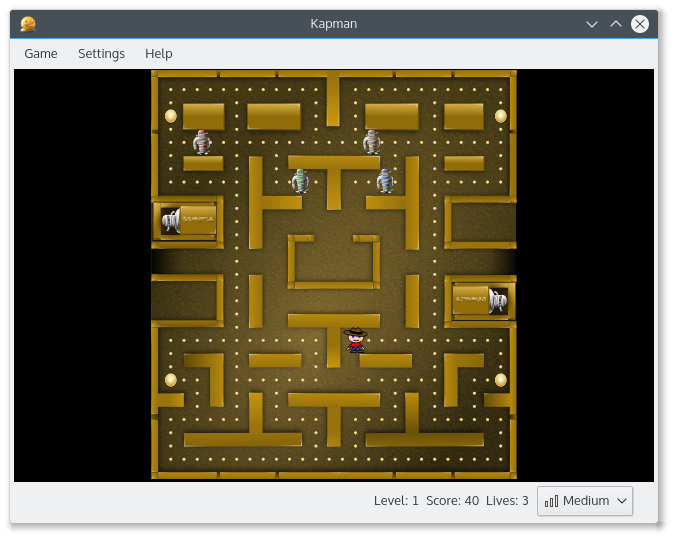The height and width of the screenshot is (539, 674).
Task: Click the Lives: 3 status label
Action: (x=507, y=501)
